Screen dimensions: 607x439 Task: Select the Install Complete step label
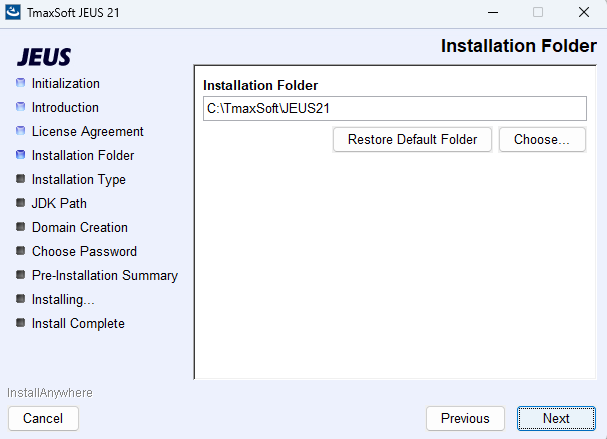point(78,324)
